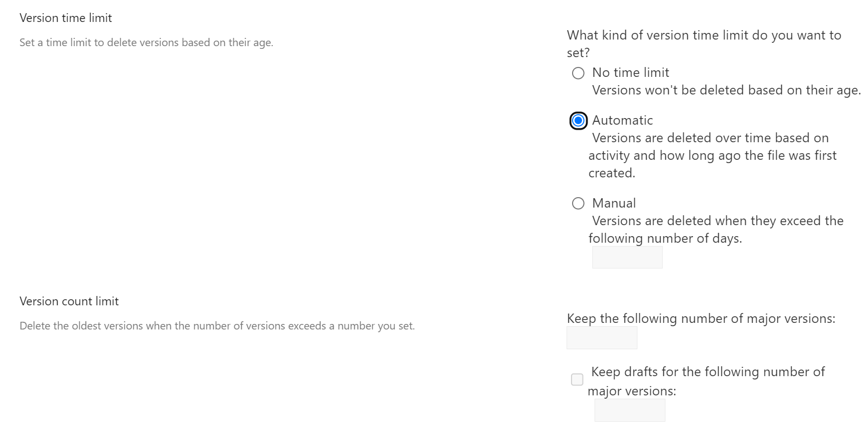868x436 pixels.
Task: Click the "Version time limit" heading
Action: click(65, 18)
